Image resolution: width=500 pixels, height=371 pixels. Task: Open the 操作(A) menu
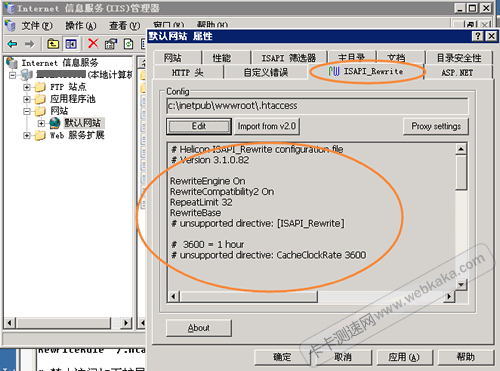click(x=80, y=26)
